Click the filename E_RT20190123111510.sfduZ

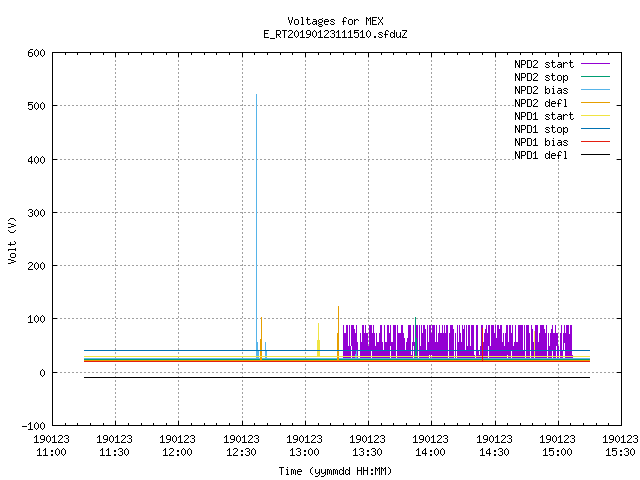pyautogui.click(x=335, y=34)
